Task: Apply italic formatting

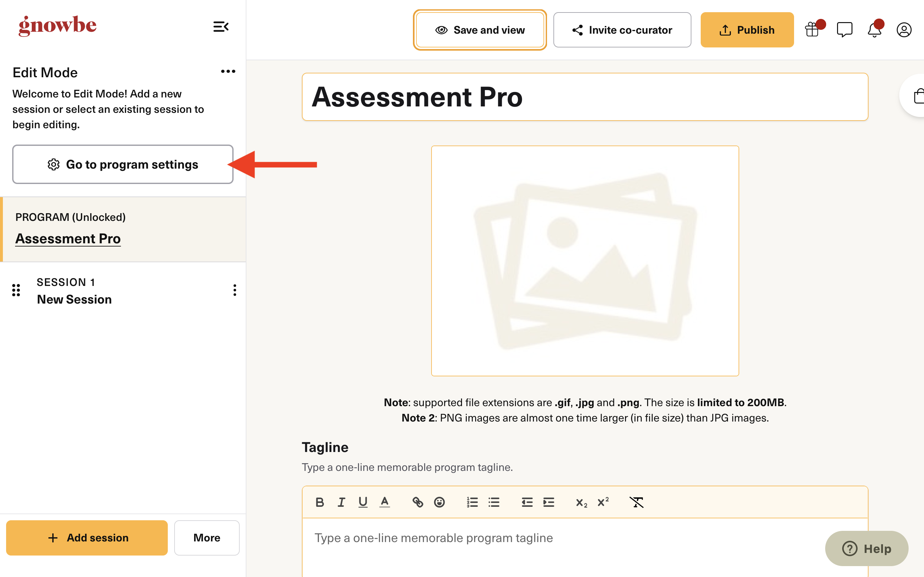Action: [x=341, y=502]
